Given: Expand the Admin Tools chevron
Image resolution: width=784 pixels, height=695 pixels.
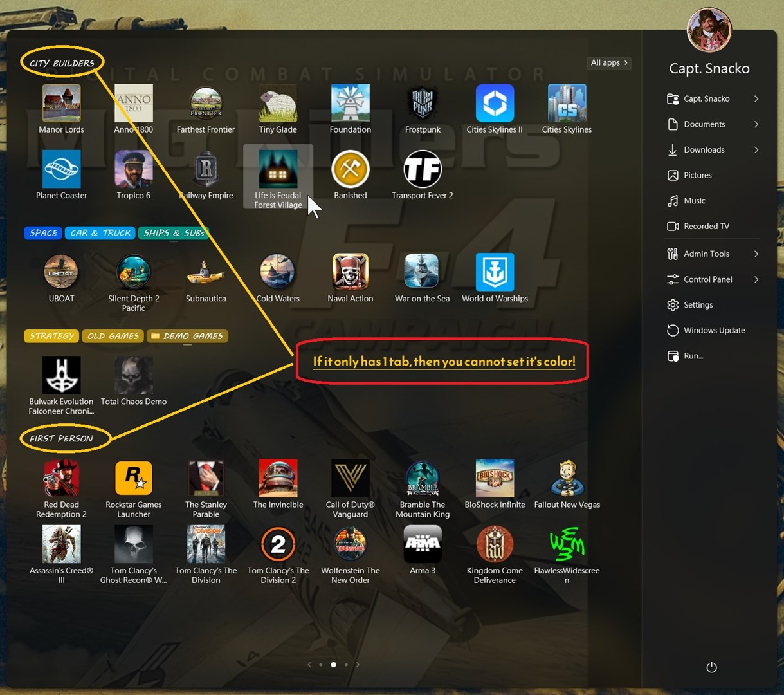Looking at the screenshot, I should [756, 254].
